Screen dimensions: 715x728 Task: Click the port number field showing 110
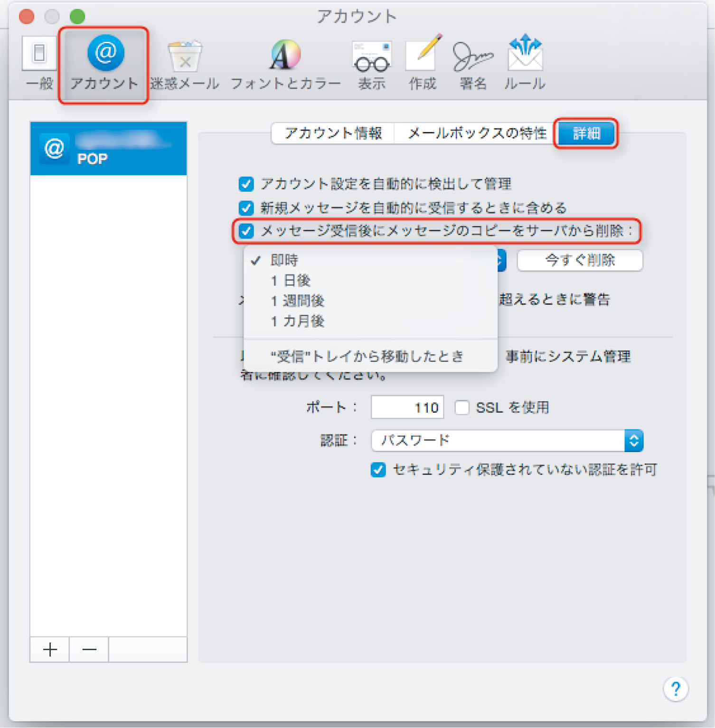pos(407,407)
